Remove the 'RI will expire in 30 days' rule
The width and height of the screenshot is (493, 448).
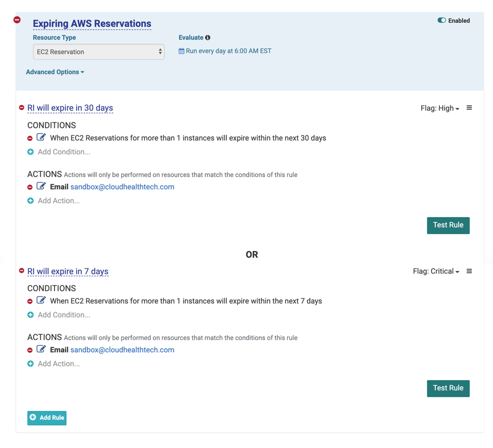coord(22,108)
